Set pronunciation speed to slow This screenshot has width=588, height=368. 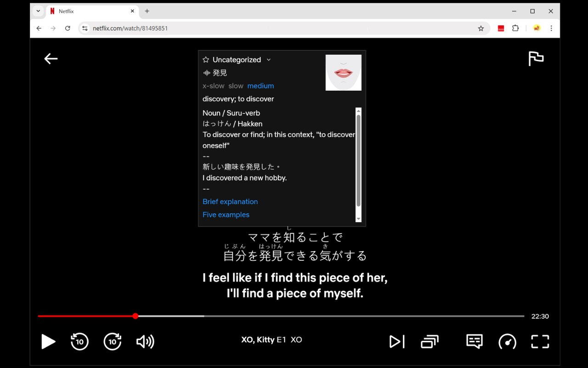pos(236,86)
